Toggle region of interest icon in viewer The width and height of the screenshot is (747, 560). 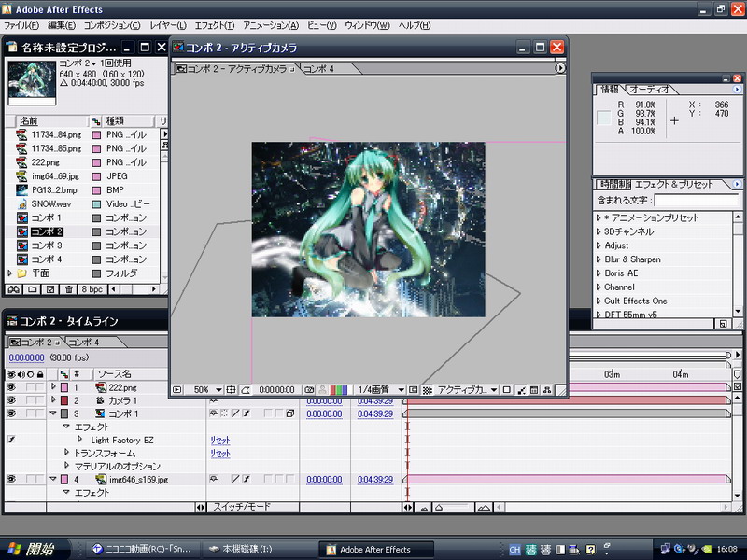coord(413,389)
